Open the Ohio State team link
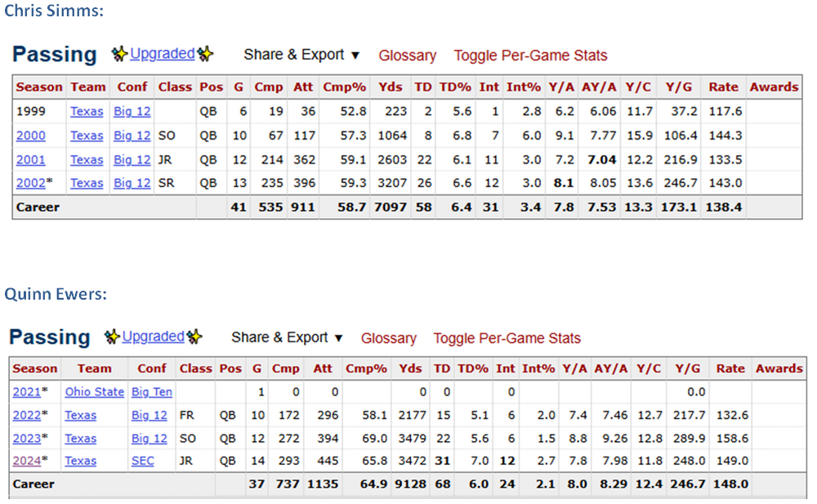Screen dimensions: 817x504 [x=94, y=392]
